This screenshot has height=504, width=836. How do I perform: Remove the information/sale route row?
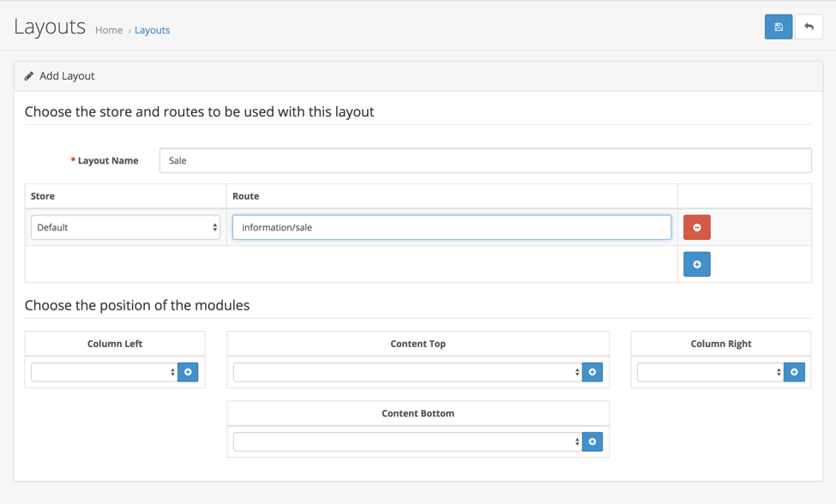(696, 228)
